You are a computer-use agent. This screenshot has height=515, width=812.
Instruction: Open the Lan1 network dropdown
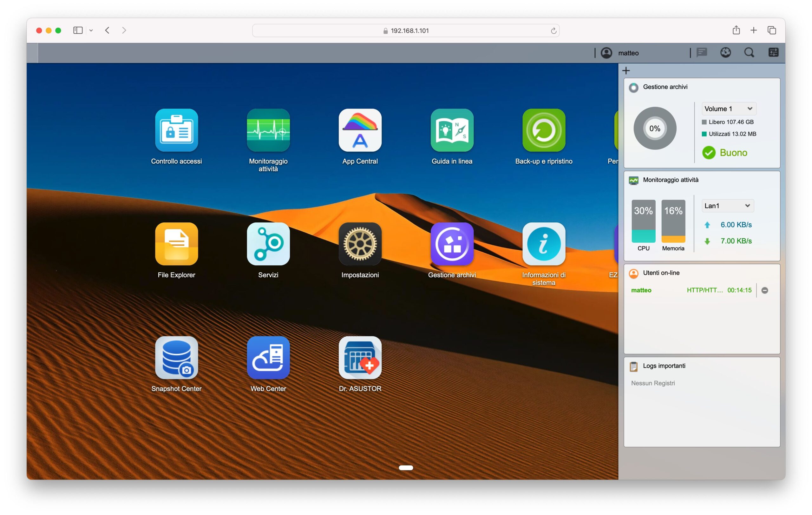[727, 206]
